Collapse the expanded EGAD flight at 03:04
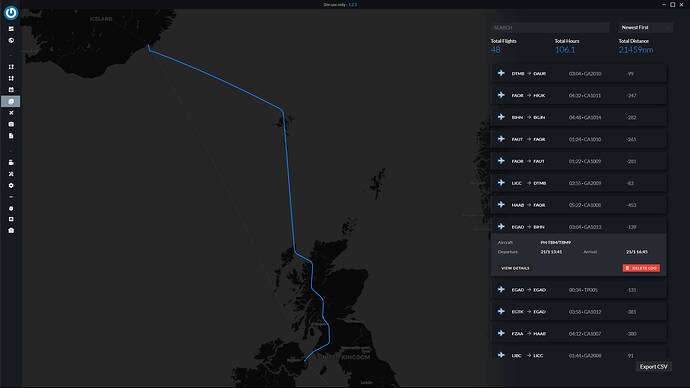The image size is (690, 388). pos(579,227)
